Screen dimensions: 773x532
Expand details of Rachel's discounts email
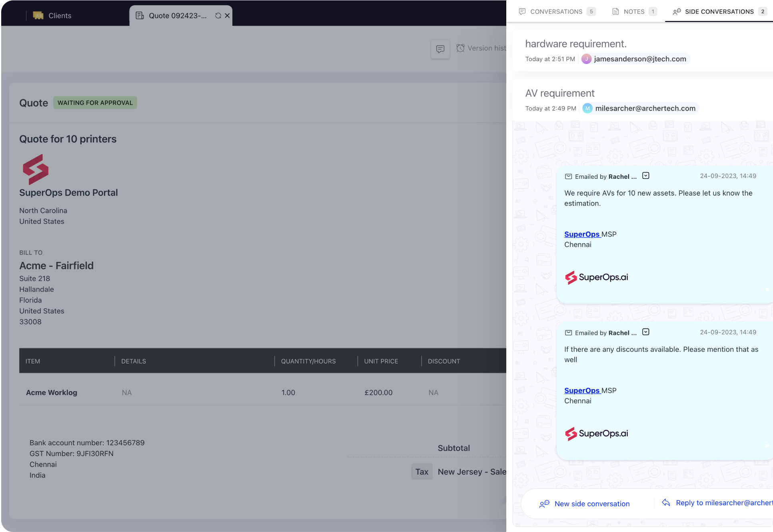tap(645, 332)
